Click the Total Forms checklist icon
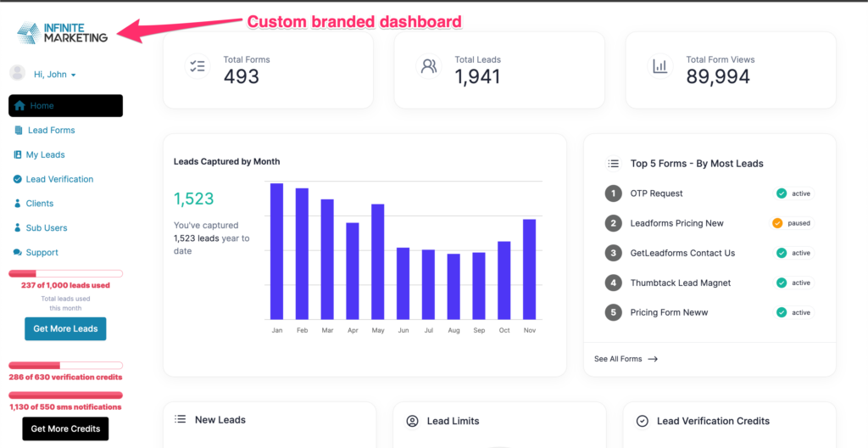Screen dimensions: 868x448 pos(198,66)
